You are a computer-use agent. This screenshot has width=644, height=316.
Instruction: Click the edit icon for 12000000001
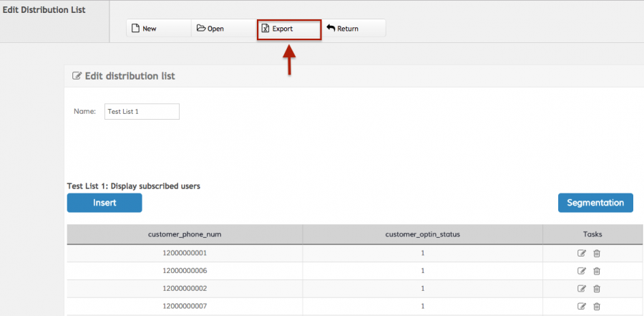tap(582, 253)
